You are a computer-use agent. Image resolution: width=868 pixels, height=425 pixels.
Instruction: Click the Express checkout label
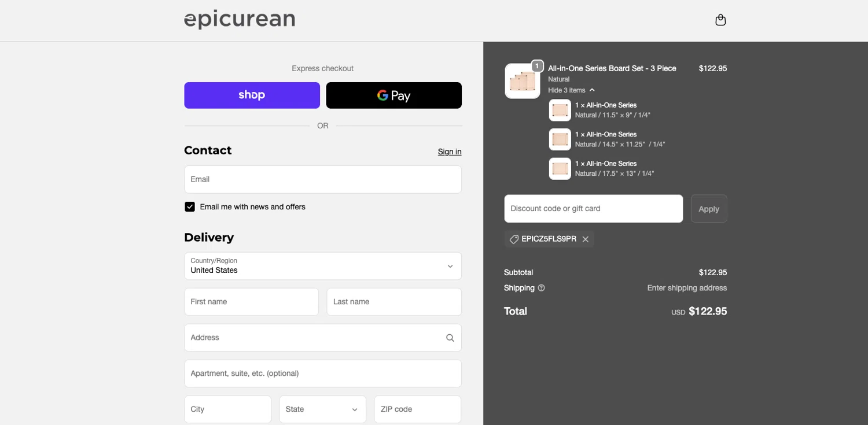coord(322,68)
